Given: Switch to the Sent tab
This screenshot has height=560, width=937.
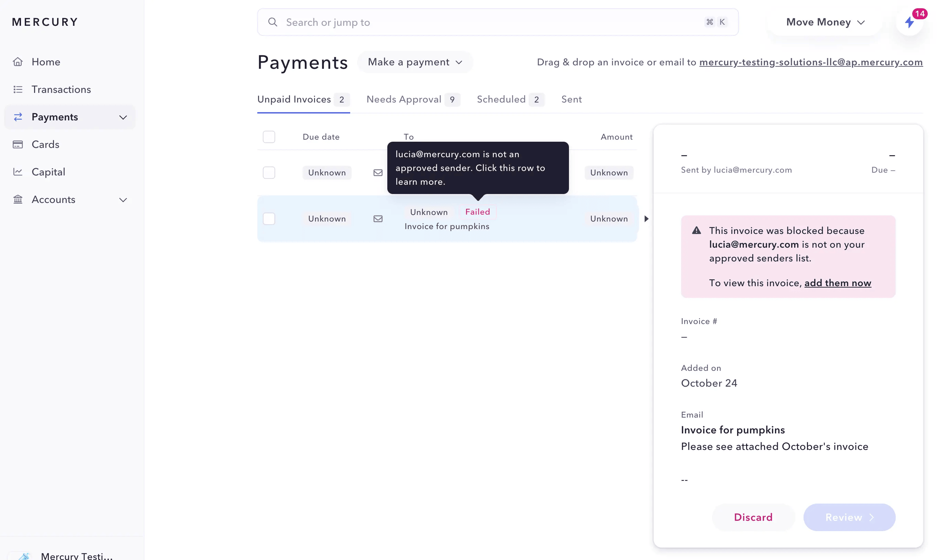Looking at the screenshot, I should [x=571, y=99].
